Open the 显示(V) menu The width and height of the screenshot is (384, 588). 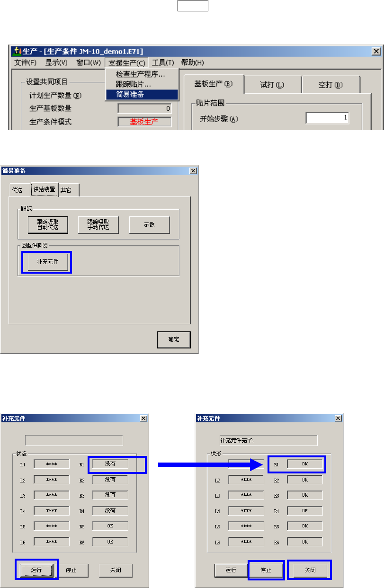click(56, 63)
